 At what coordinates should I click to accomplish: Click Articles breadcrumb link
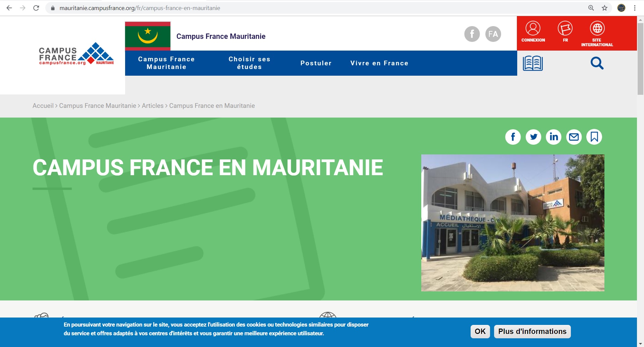pos(153,106)
